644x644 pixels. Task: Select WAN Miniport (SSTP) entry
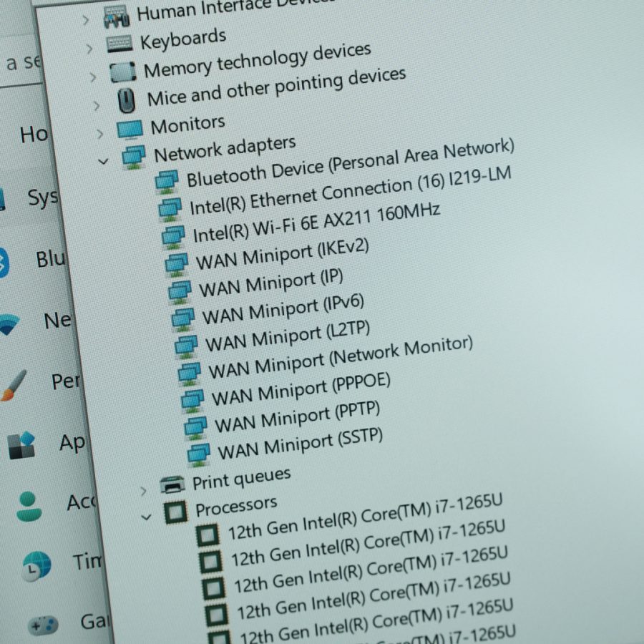[301, 444]
